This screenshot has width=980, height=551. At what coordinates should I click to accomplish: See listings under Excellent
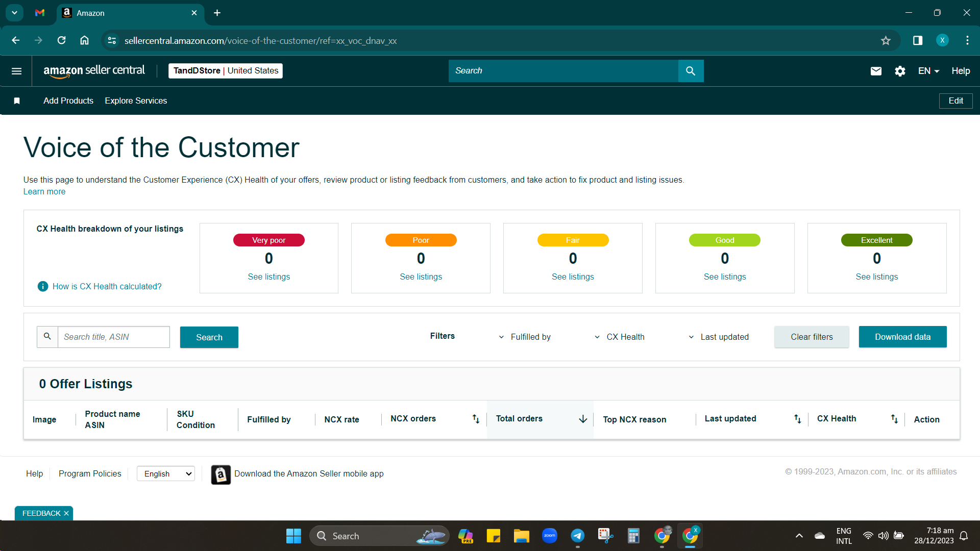877,277
